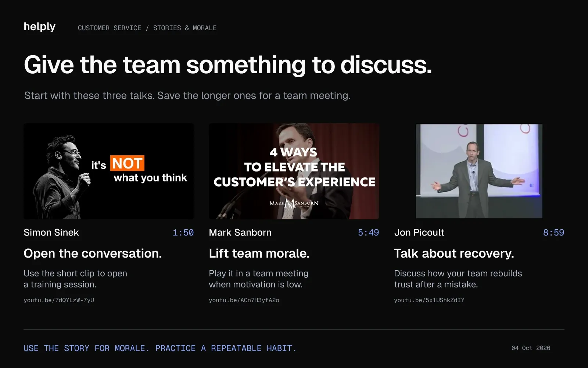Click the 8:59 duration label

click(553, 233)
